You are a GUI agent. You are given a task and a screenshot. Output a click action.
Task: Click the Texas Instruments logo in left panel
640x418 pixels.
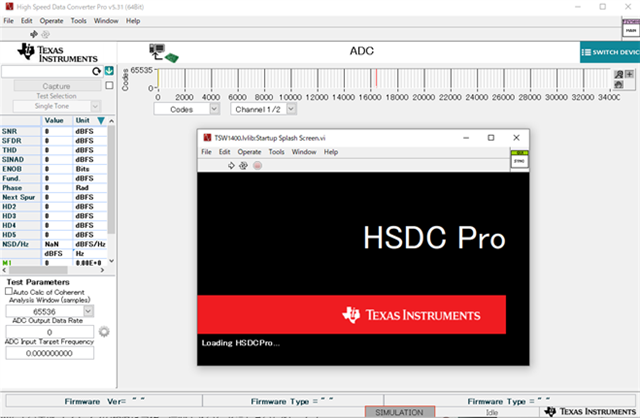coord(57,53)
